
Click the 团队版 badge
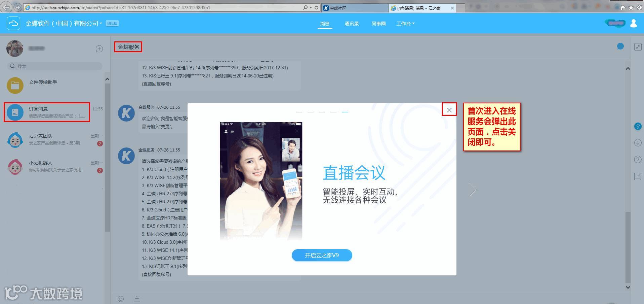pos(112,24)
